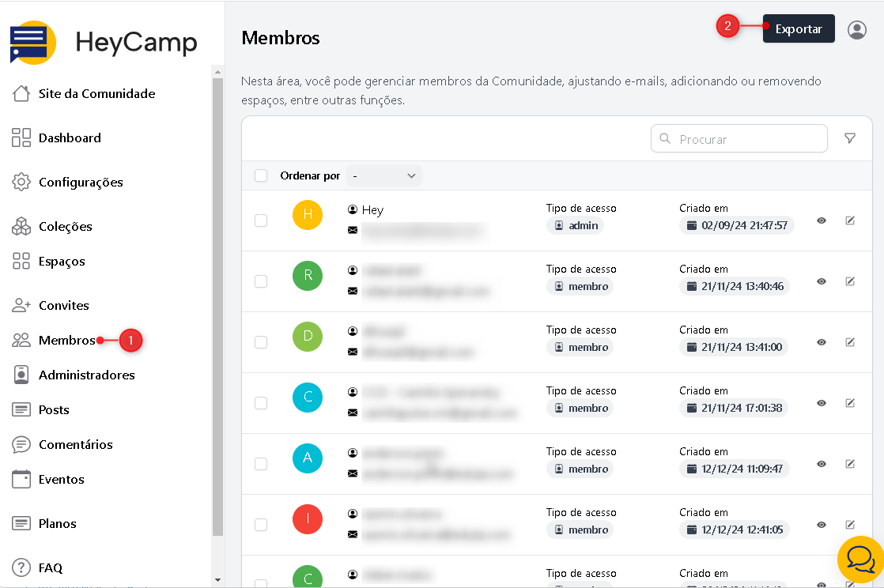
Task: Edit the member created 21/11/24 13:40:46
Action: click(850, 281)
